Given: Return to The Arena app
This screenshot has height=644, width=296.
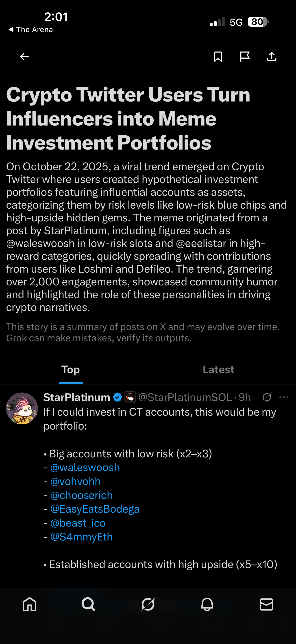Looking at the screenshot, I should pyautogui.click(x=31, y=30).
